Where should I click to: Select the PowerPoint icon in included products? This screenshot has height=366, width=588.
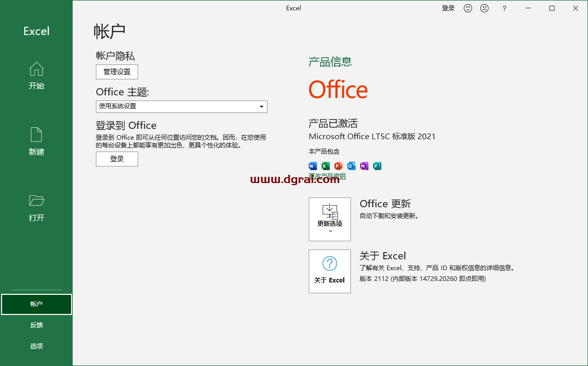338,166
